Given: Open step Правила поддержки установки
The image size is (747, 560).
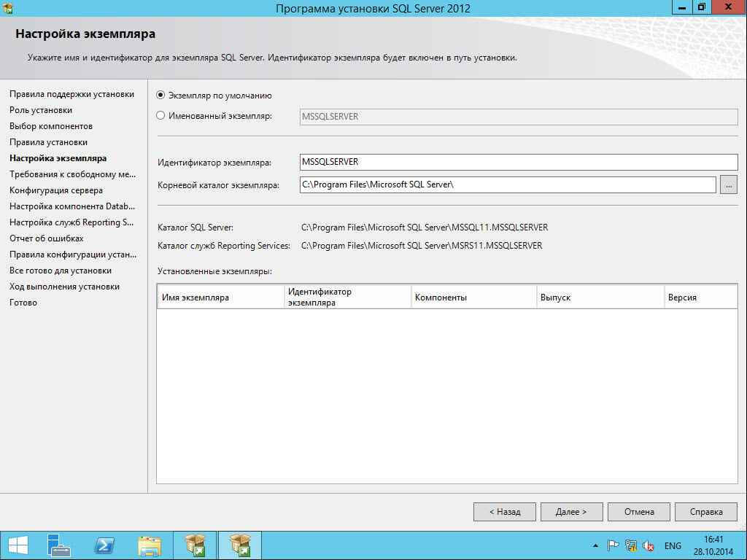Looking at the screenshot, I should pyautogui.click(x=72, y=94).
